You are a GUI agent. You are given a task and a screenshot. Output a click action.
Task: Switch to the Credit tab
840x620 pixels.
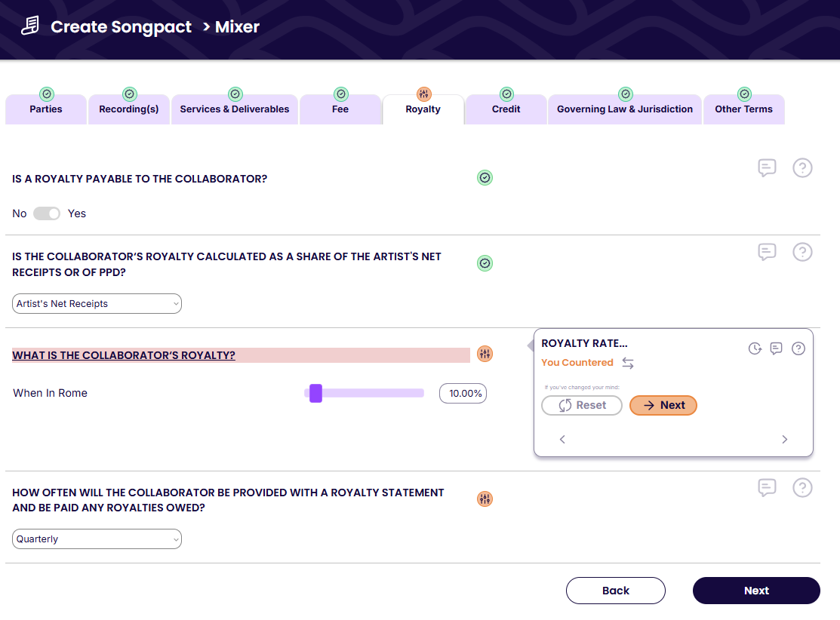point(506,109)
